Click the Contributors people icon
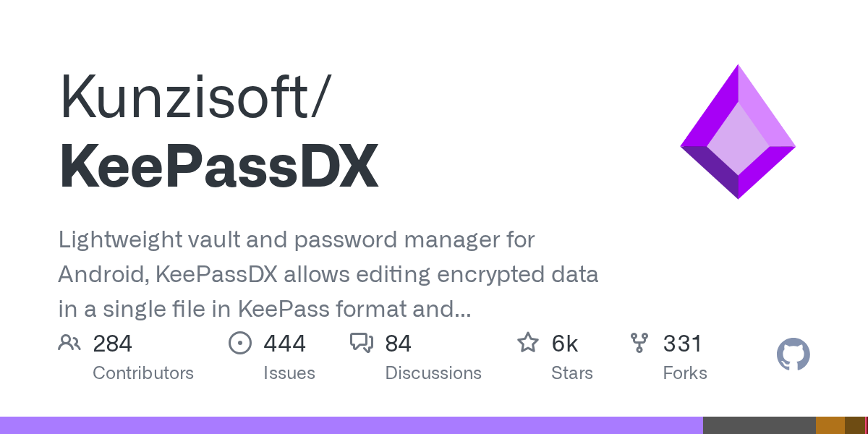 tap(69, 343)
